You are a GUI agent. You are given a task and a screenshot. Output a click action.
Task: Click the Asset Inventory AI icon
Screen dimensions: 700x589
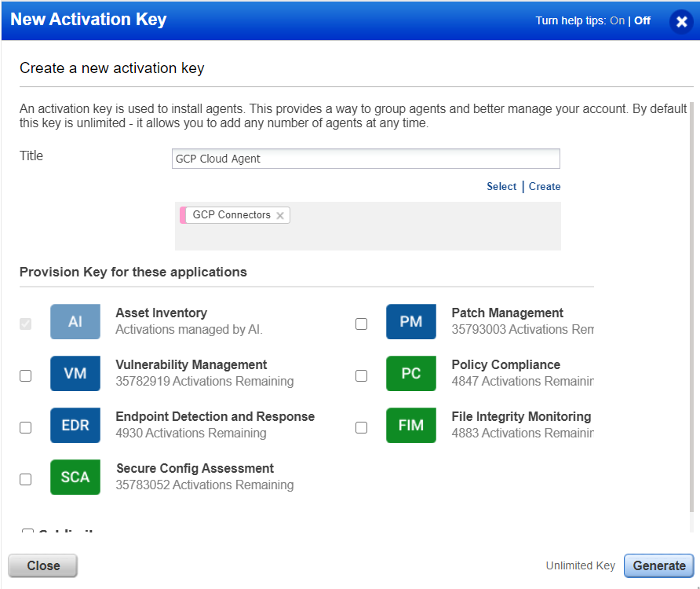tap(75, 321)
